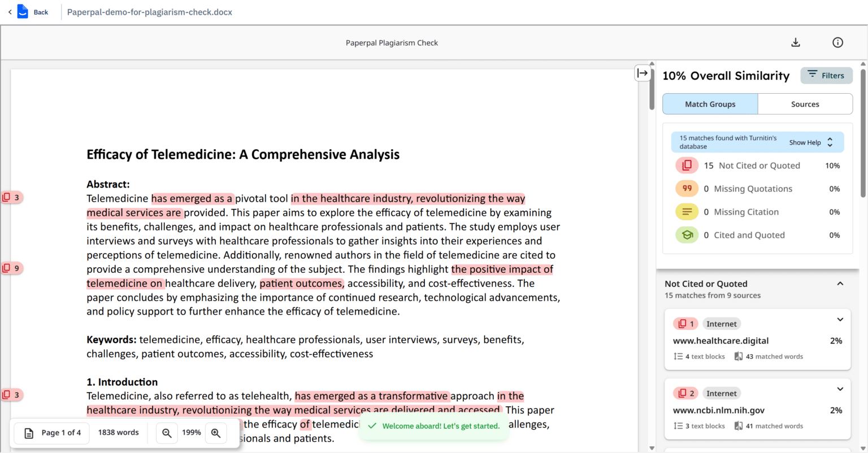The image size is (868, 453).
Task: Click the match marker 9 in left margin
Action: click(x=11, y=268)
